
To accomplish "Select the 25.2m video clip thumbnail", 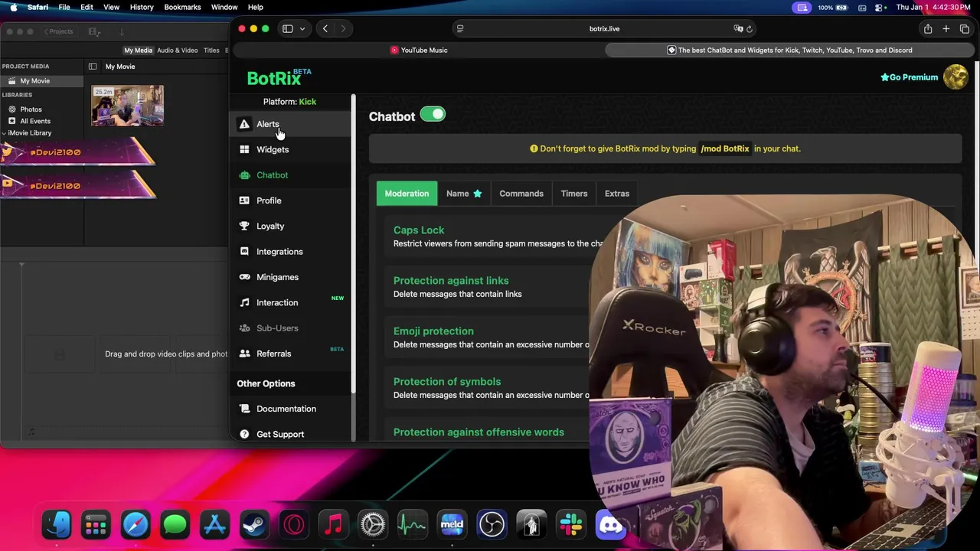I will coord(127,106).
